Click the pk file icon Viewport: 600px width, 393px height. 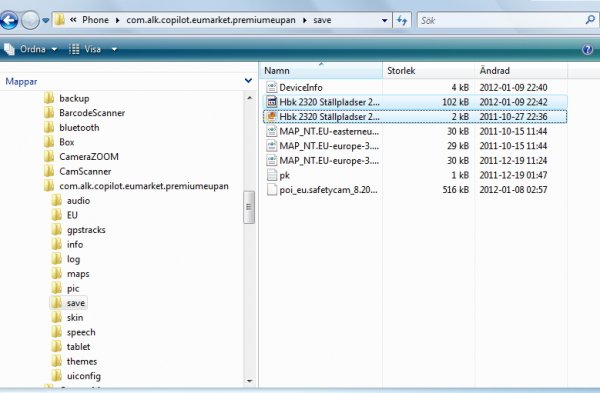pyautogui.click(x=272, y=175)
